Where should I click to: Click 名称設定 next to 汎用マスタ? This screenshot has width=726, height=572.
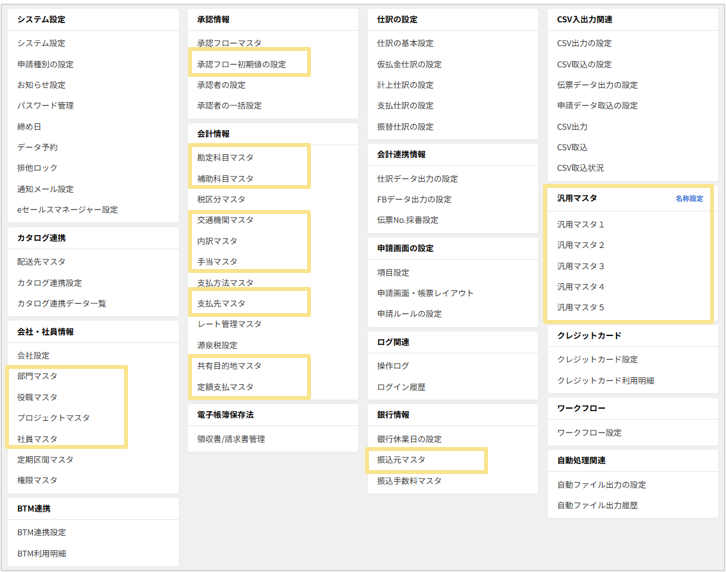(689, 199)
